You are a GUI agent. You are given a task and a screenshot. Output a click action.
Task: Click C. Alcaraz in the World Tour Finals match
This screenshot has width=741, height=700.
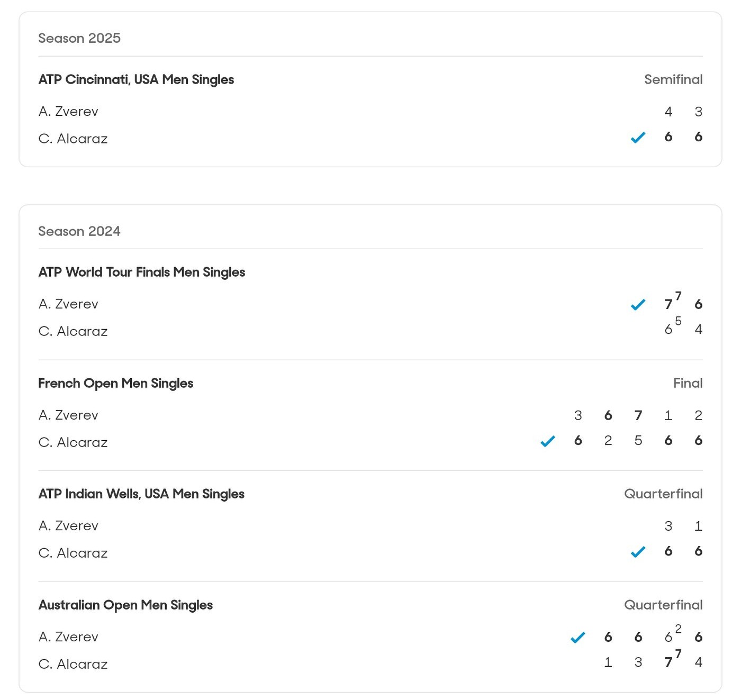tap(73, 331)
